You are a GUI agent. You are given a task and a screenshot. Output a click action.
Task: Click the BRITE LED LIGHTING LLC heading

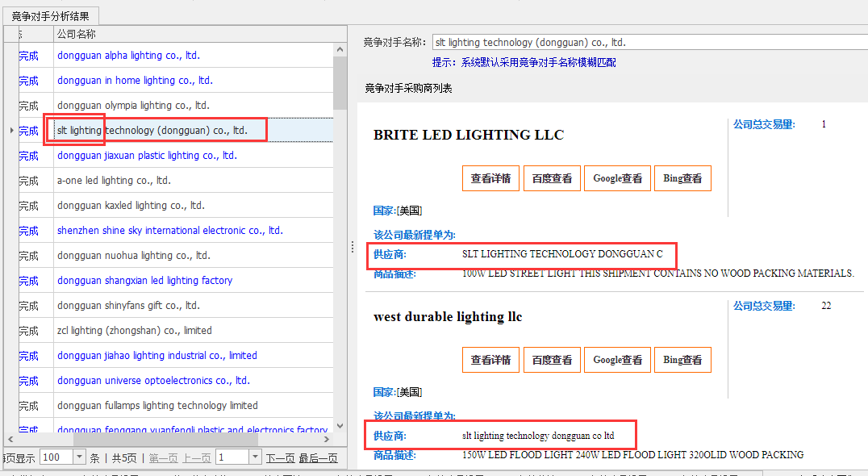[469, 135]
